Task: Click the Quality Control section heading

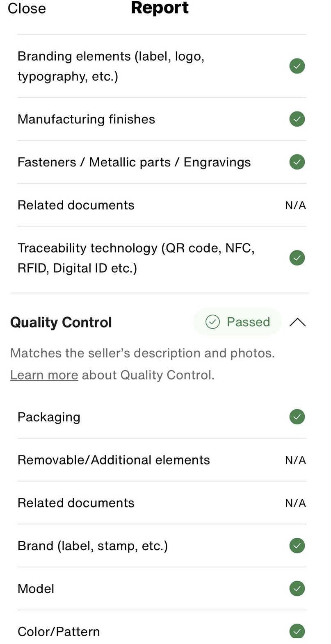Action: click(x=61, y=322)
